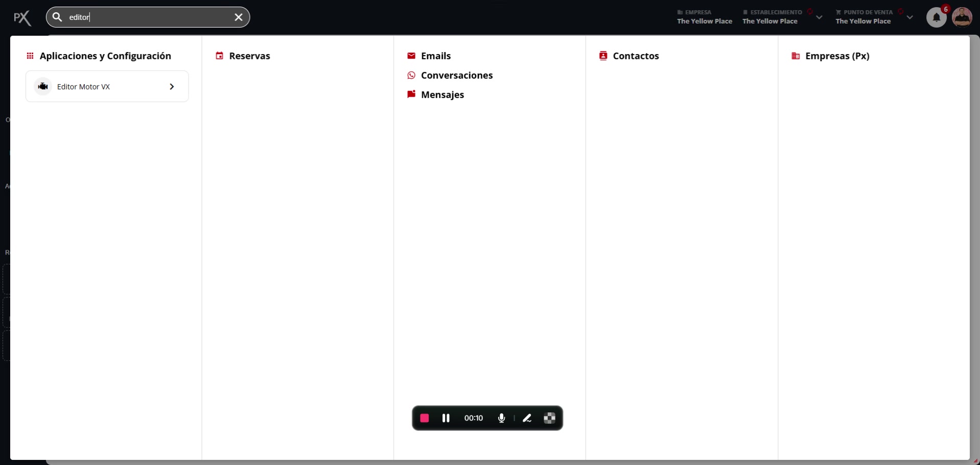Open the notifications bell
The height and width of the screenshot is (465, 980).
937,17
